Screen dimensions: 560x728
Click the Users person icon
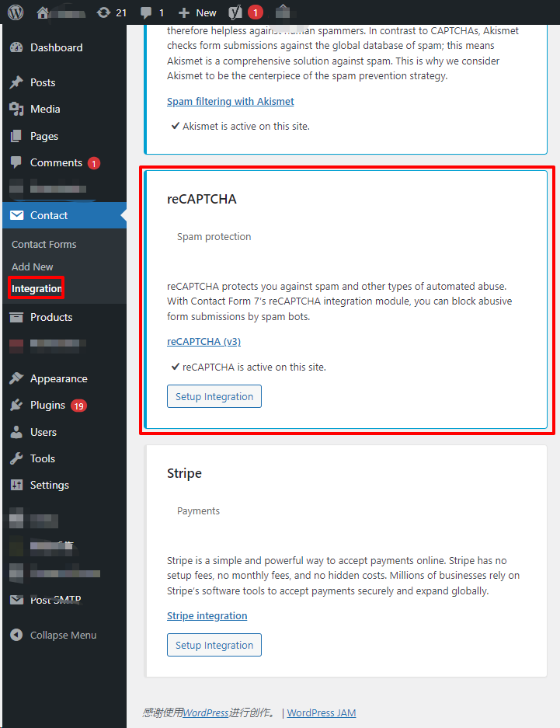pos(16,432)
